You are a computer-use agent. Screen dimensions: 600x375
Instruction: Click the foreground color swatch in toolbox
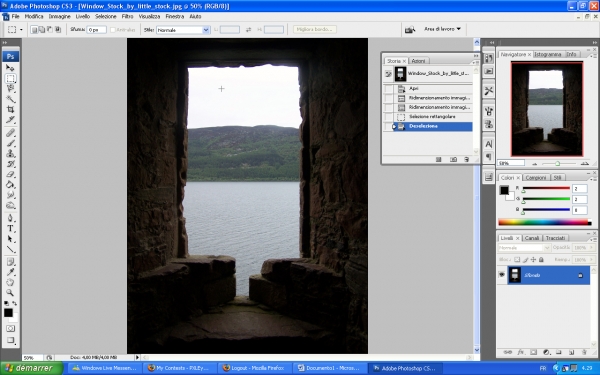coord(8,313)
